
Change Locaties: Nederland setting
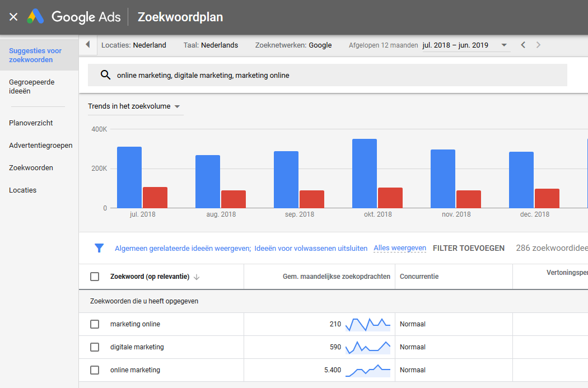pos(133,45)
